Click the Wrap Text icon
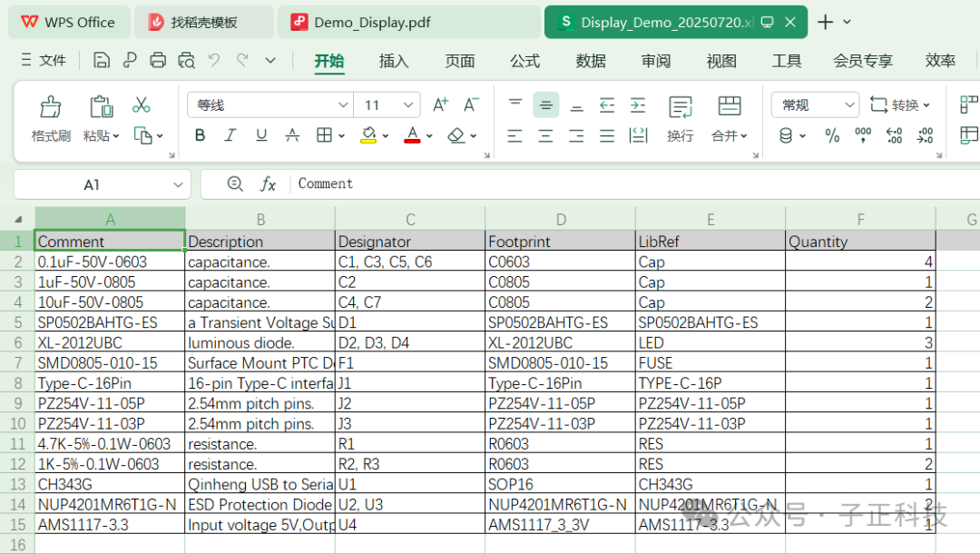 [x=680, y=106]
